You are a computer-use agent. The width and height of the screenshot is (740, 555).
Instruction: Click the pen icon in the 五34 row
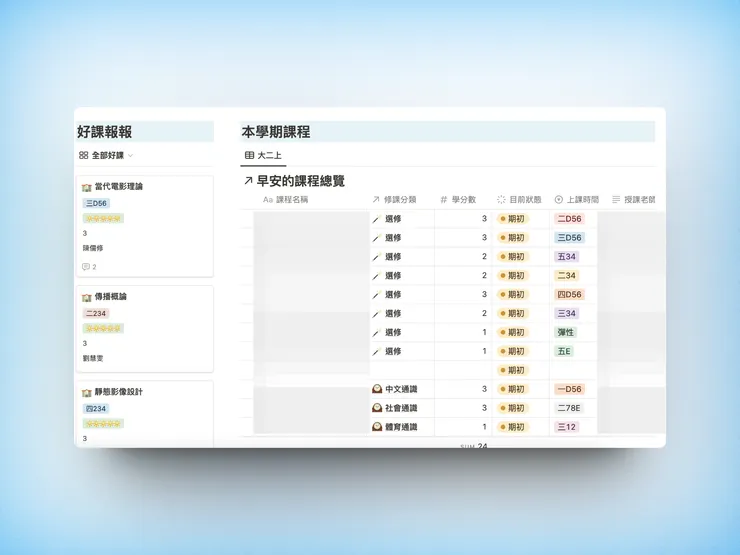click(x=377, y=257)
